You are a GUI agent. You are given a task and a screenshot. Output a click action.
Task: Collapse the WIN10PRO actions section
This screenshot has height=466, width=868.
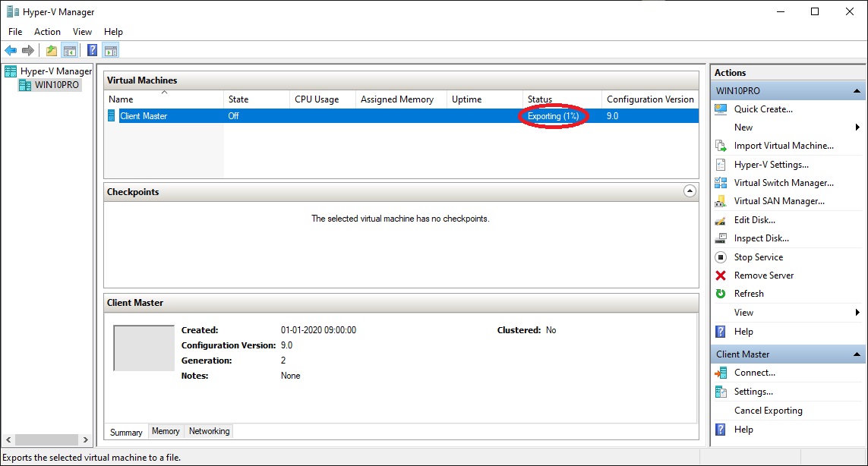(857, 91)
